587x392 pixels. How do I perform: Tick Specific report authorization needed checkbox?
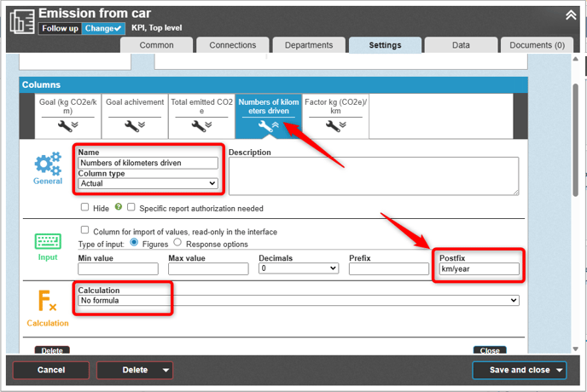click(x=131, y=207)
